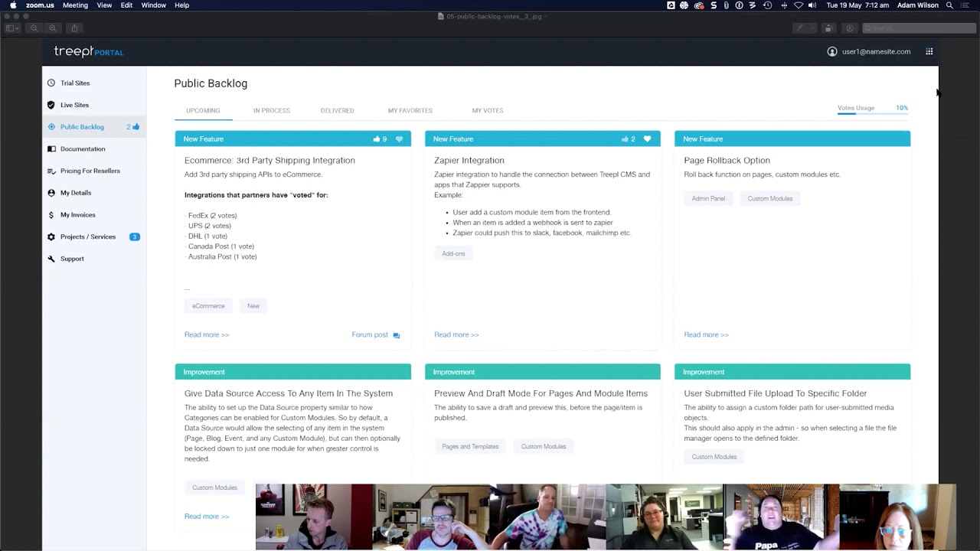980x551 pixels.
Task: Click the Add-ons tag
Action: (453, 253)
